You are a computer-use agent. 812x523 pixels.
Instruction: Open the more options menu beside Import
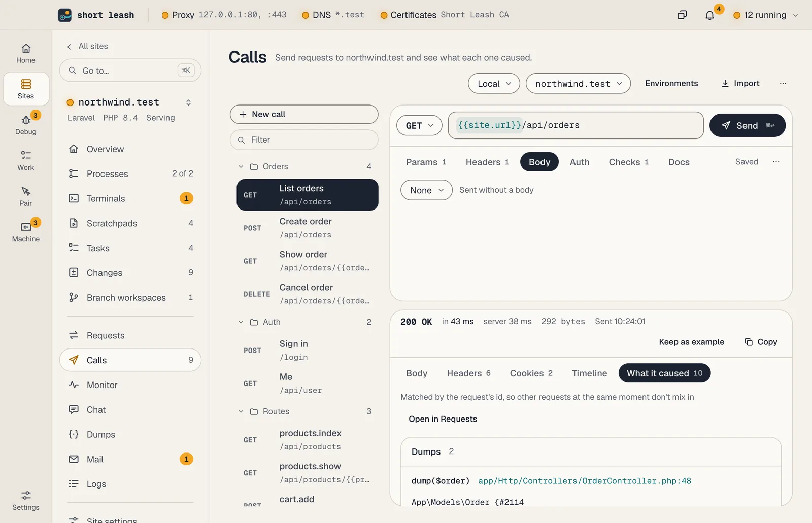[x=783, y=83]
